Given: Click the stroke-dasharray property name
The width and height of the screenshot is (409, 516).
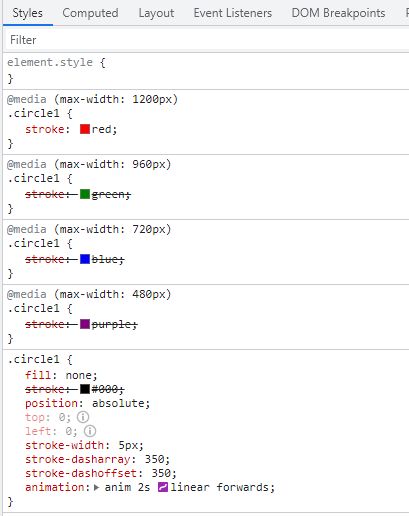Looking at the screenshot, I should click(x=78, y=459).
